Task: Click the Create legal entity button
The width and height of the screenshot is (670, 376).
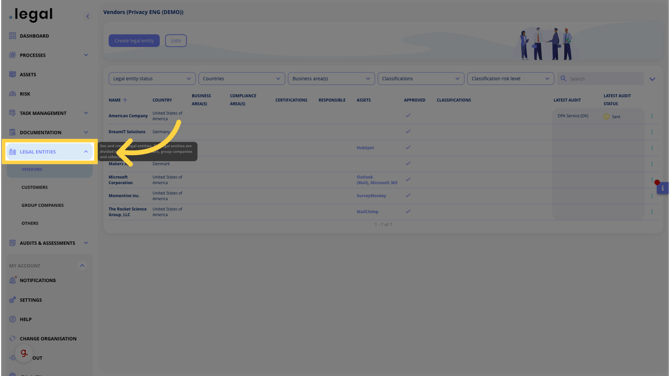Action: (134, 41)
